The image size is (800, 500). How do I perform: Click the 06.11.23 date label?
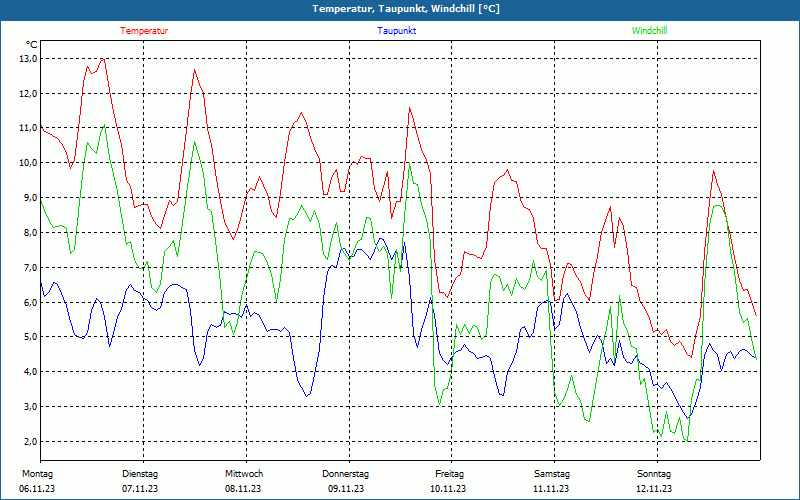[x=37, y=489]
